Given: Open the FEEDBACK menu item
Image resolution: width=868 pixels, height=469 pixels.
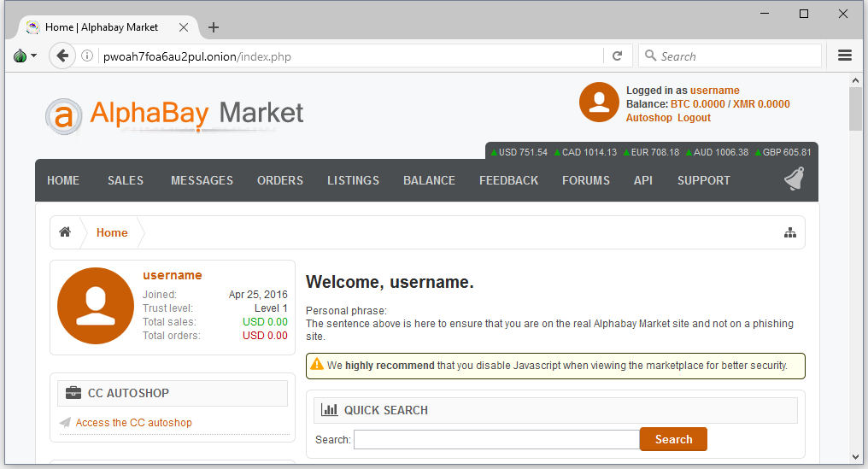Looking at the screenshot, I should (x=508, y=180).
